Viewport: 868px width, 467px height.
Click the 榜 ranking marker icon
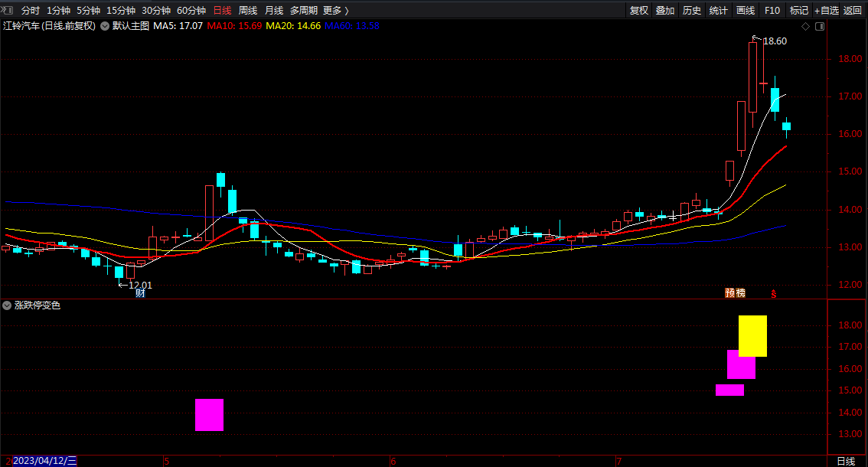coord(741,292)
